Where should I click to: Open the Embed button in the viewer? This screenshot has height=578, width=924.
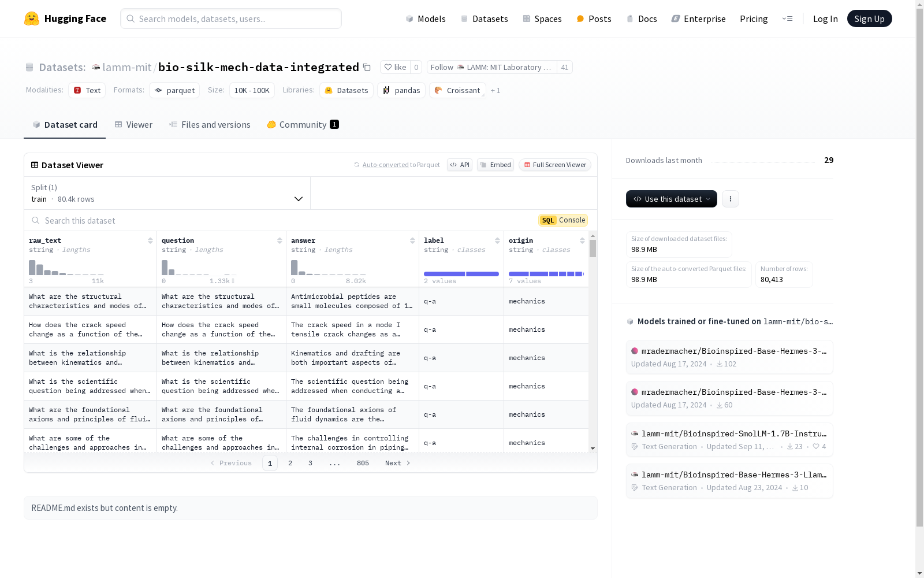pyautogui.click(x=495, y=165)
